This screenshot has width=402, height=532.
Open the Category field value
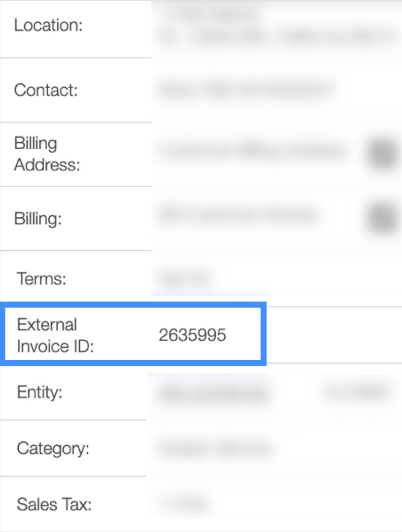pyautogui.click(x=215, y=449)
